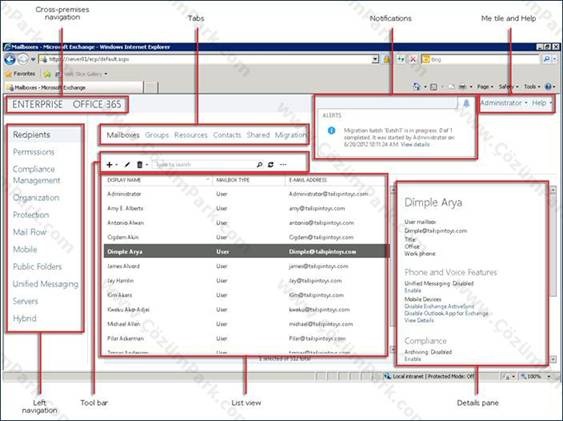Image resolution: width=563 pixels, height=421 pixels.
Task: Click the Home icon in command bar
Action: coord(417,86)
